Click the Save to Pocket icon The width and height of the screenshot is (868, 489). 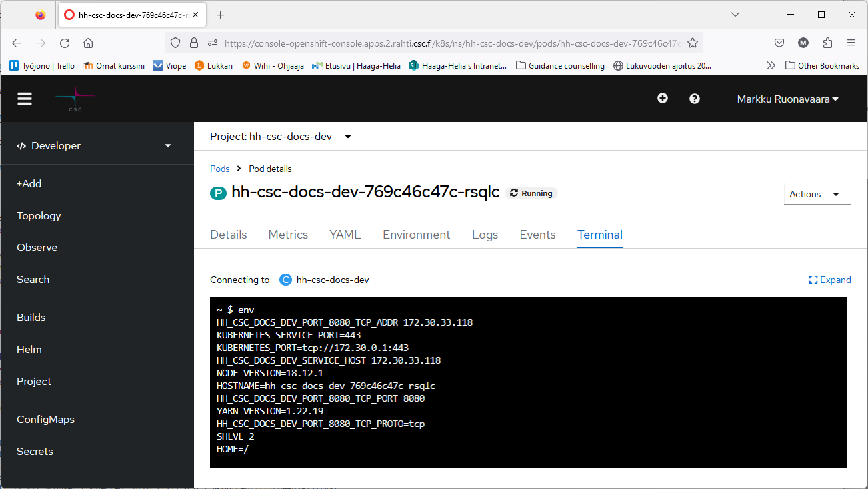(x=779, y=43)
